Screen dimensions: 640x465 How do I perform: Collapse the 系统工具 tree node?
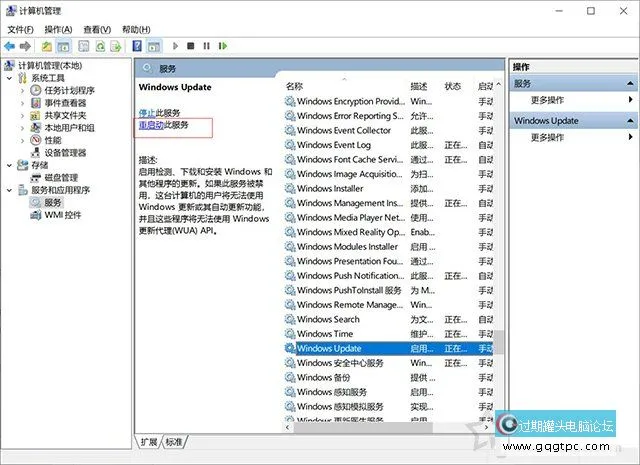pyautogui.click(x=9, y=78)
